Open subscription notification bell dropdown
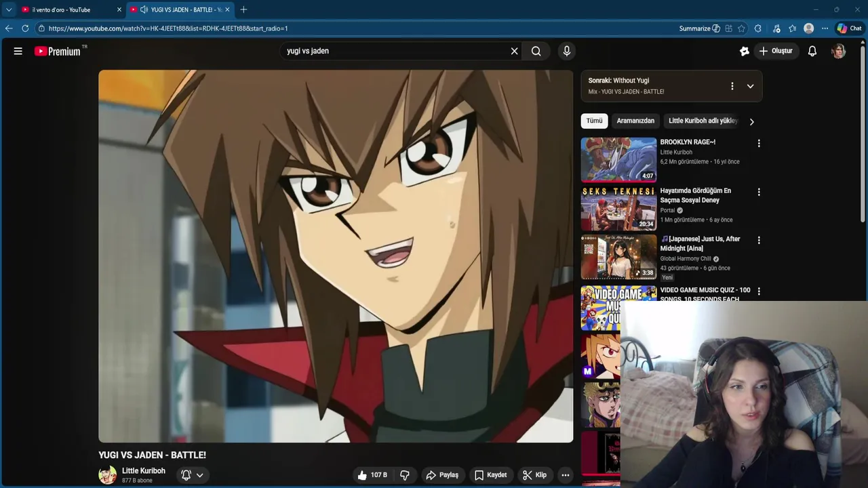Image resolution: width=868 pixels, height=488 pixels. 193,475
